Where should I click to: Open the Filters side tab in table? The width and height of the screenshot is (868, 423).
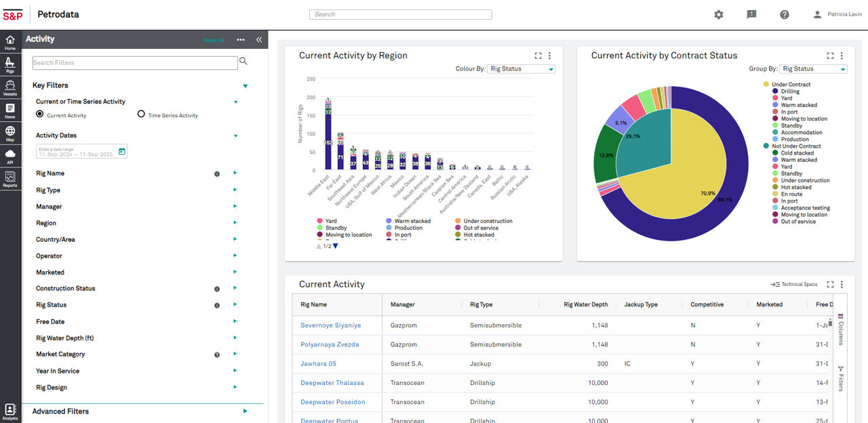pos(840,378)
